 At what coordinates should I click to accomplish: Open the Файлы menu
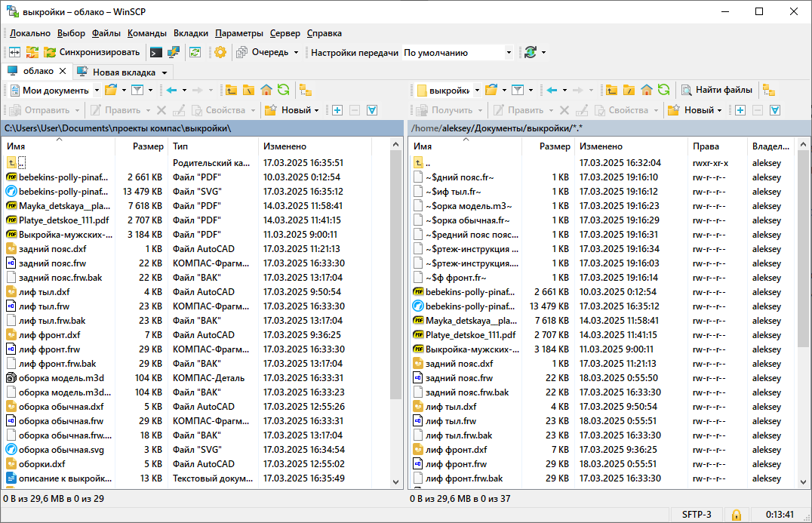106,33
